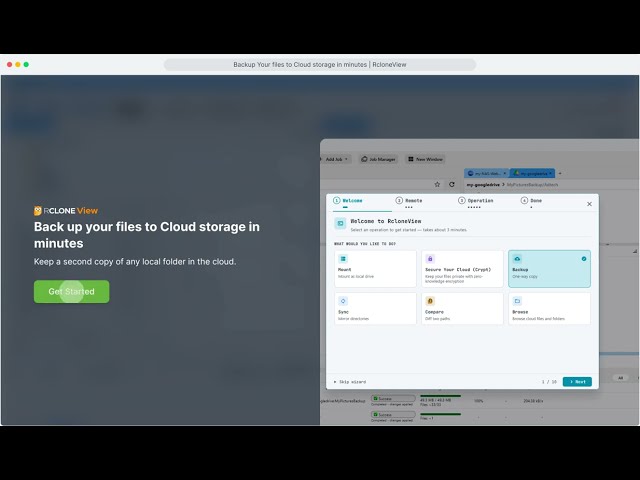
Task: Click the Mount card drive icon
Action: click(x=343, y=259)
